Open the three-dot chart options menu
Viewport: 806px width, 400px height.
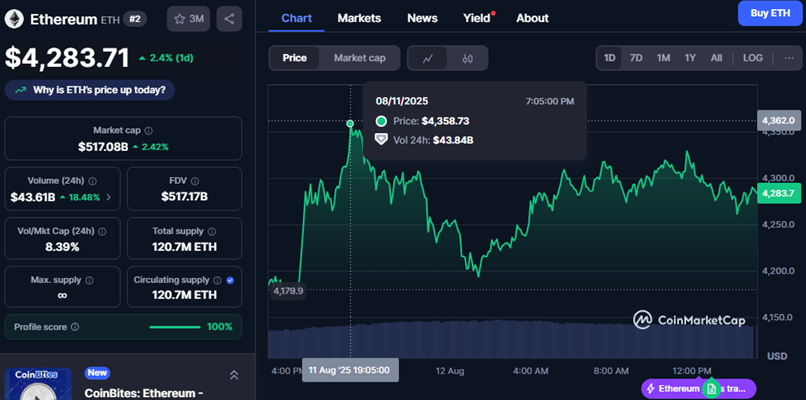pyautogui.click(x=789, y=58)
